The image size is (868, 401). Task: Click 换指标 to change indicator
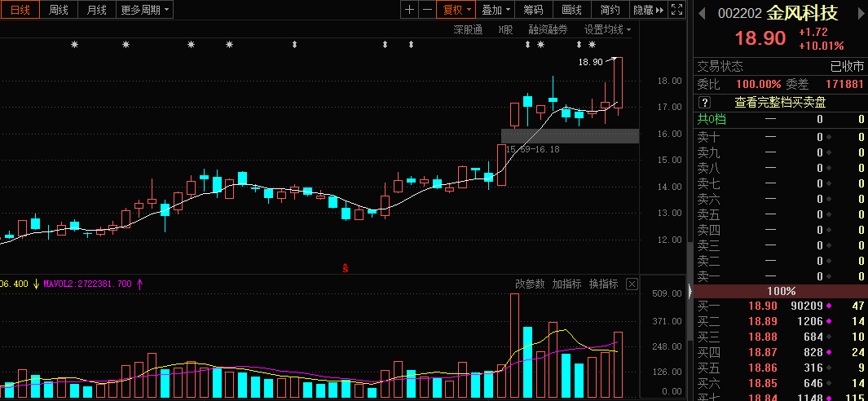(x=603, y=284)
